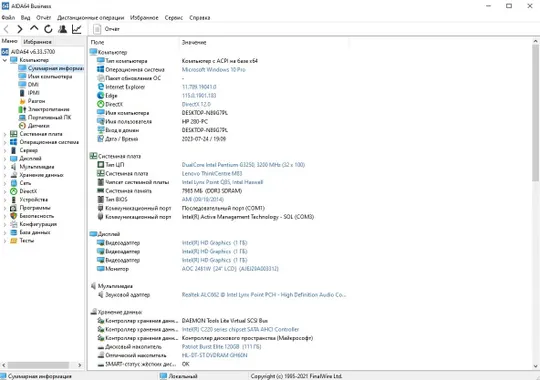
Task: Expand the Операционная система tree node
Action: (x=5, y=142)
